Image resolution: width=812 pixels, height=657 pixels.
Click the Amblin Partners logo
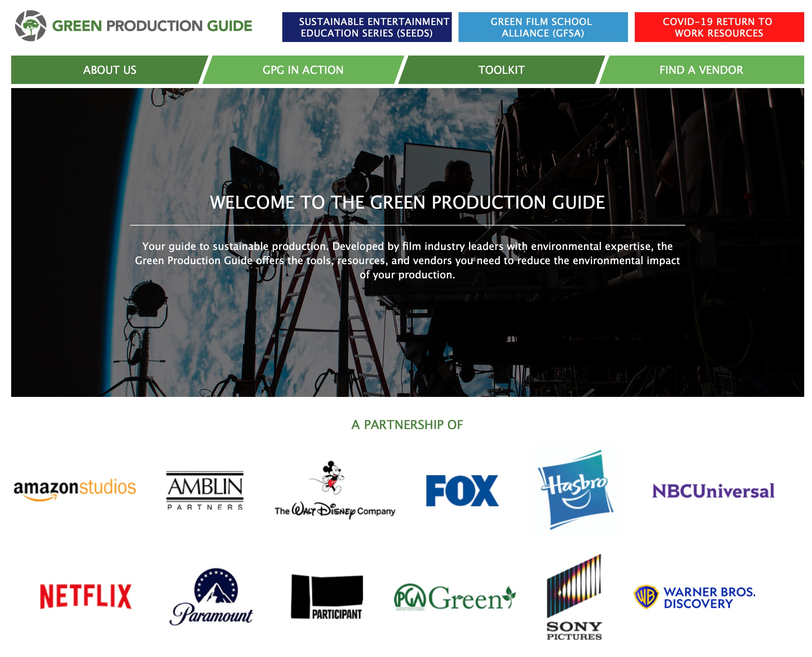[x=205, y=490]
